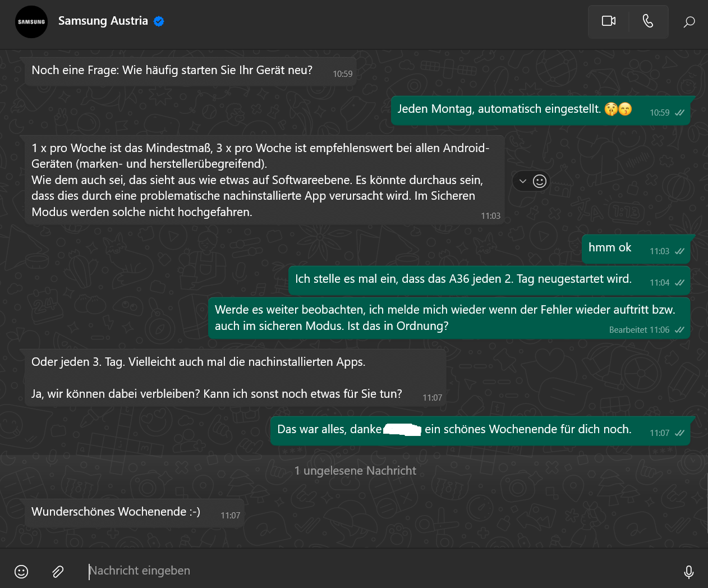Click the attach file paperclip icon
708x588 pixels.
58,571
